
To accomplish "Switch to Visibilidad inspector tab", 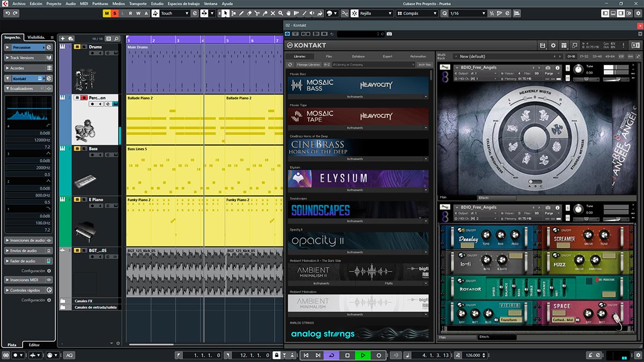I will tap(36, 38).
